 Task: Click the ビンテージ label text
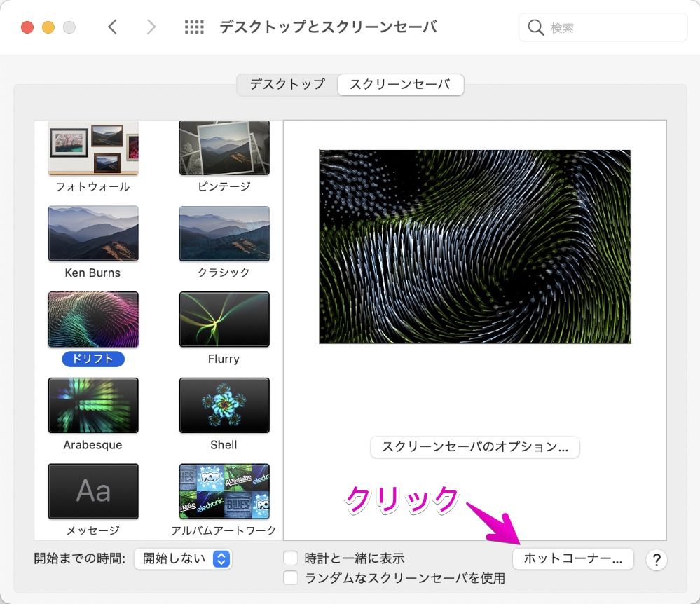point(224,186)
